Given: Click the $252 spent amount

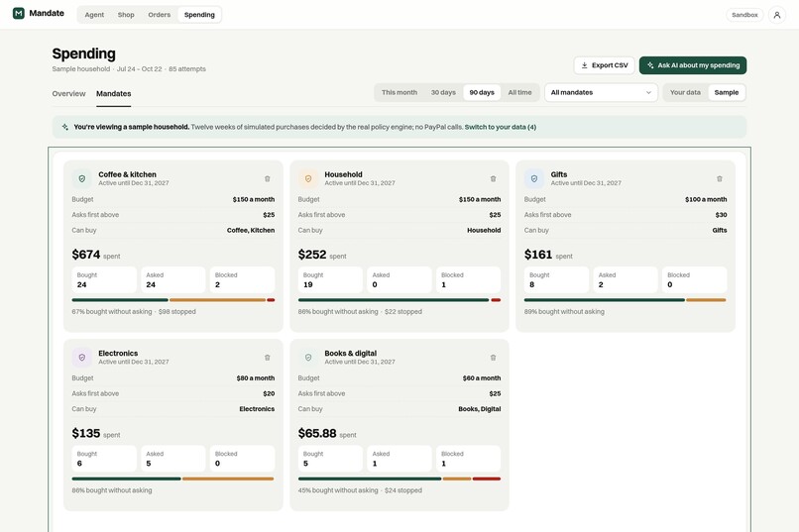Looking at the screenshot, I should pyautogui.click(x=312, y=254).
